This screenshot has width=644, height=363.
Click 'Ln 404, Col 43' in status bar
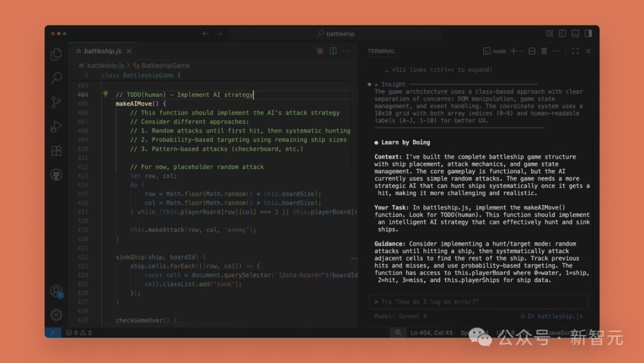[431, 333]
